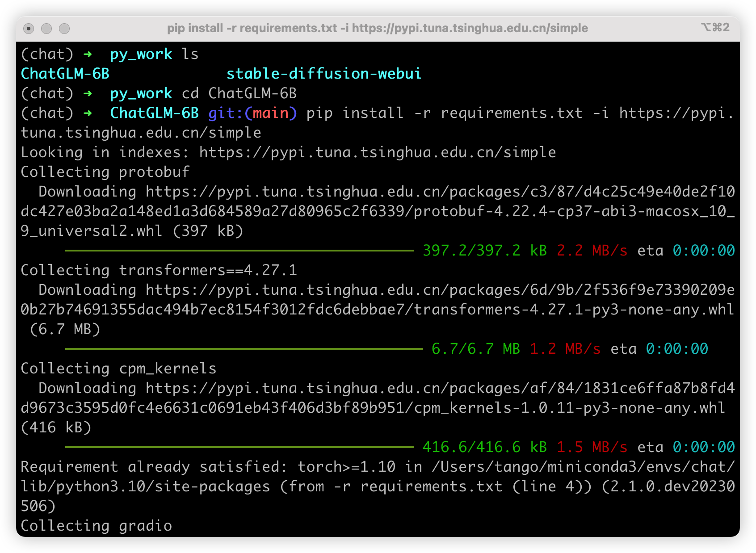
Task: Click the 416.6/416.6 kB progress value
Action: pyautogui.click(x=485, y=447)
